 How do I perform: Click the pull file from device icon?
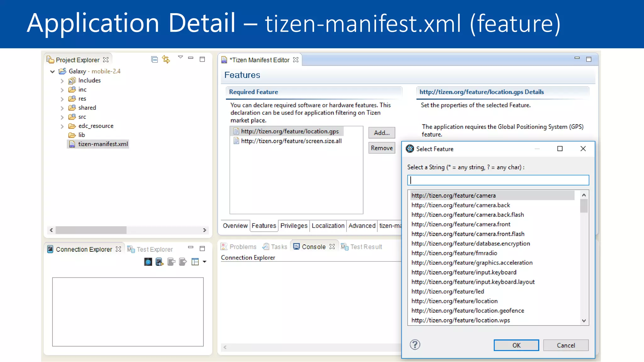171,262
